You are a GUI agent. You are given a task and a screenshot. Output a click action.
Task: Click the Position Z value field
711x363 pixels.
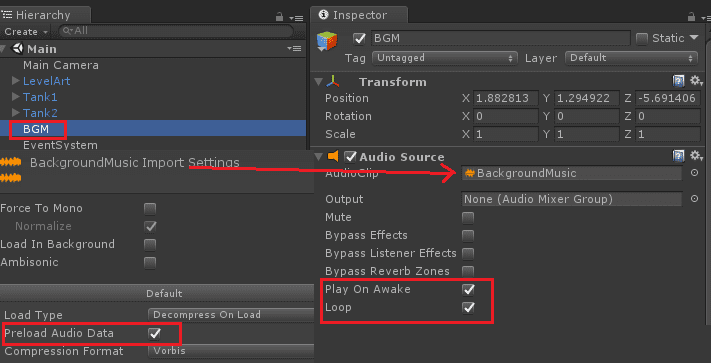tap(668, 98)
